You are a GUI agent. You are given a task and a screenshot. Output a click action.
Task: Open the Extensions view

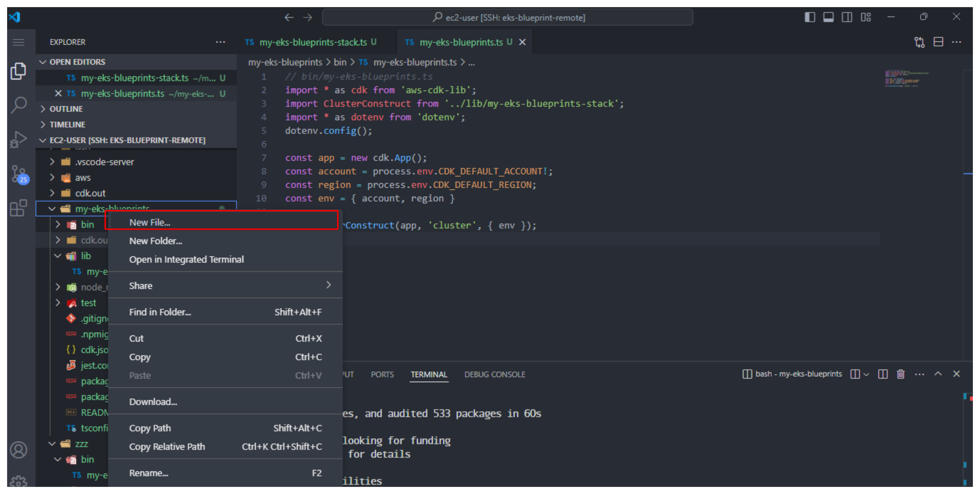click(x=18, y=208)
